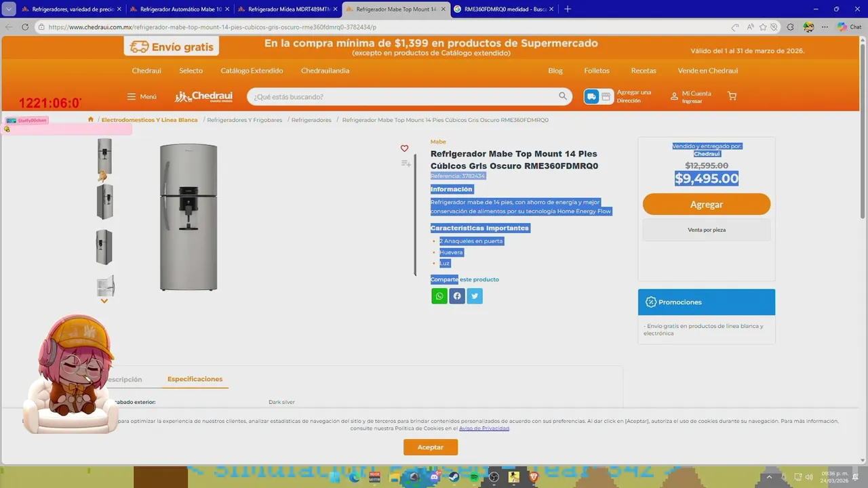
Task: Add product to favorites with heart icon
Action: click(404, 148)
